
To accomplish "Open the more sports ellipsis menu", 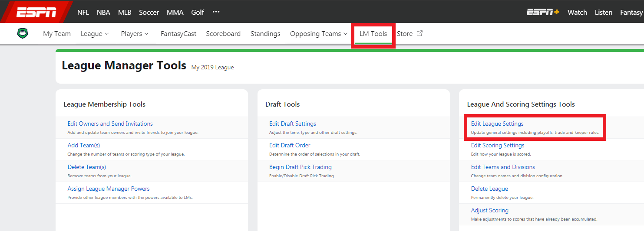I will [216, 12].
